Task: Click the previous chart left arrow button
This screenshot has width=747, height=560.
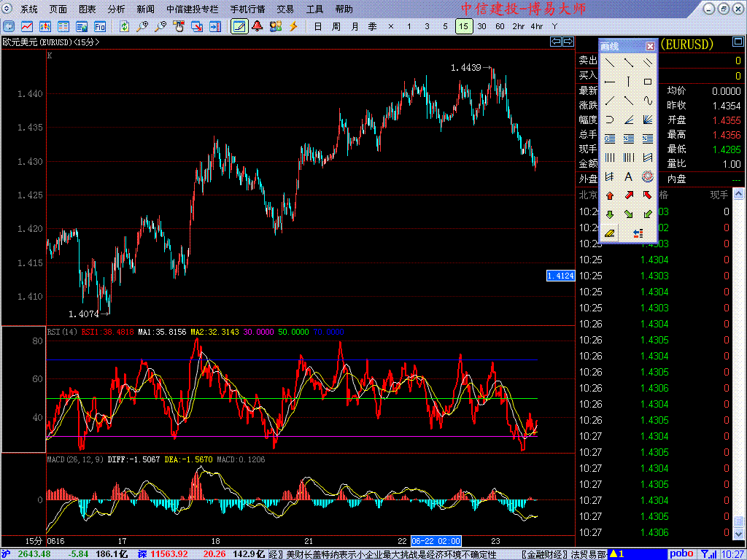Action: (555, 42)
